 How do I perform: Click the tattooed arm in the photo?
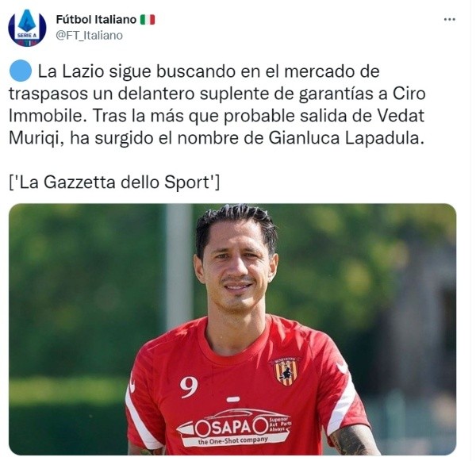(x=353, y=440)
